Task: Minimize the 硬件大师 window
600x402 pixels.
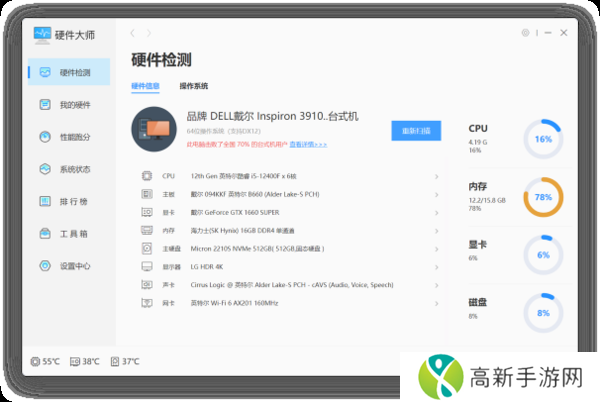Action: click(x=548, y=33)
